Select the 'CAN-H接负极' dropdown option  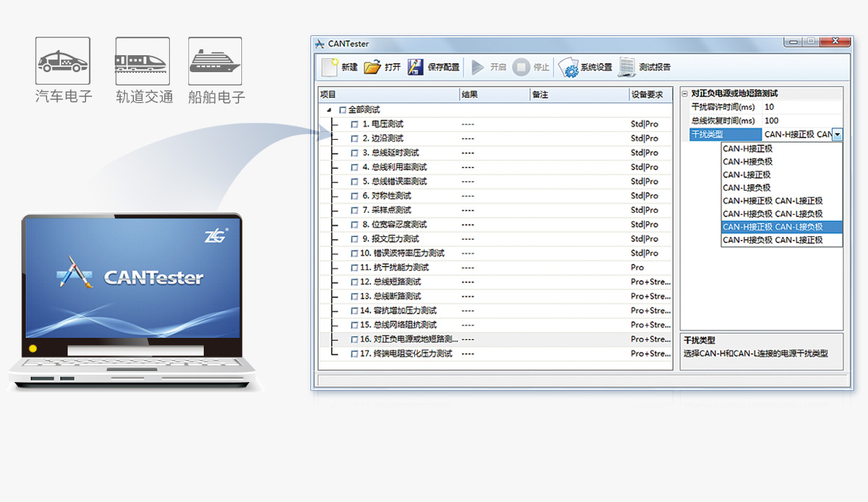tap(747, 162)
